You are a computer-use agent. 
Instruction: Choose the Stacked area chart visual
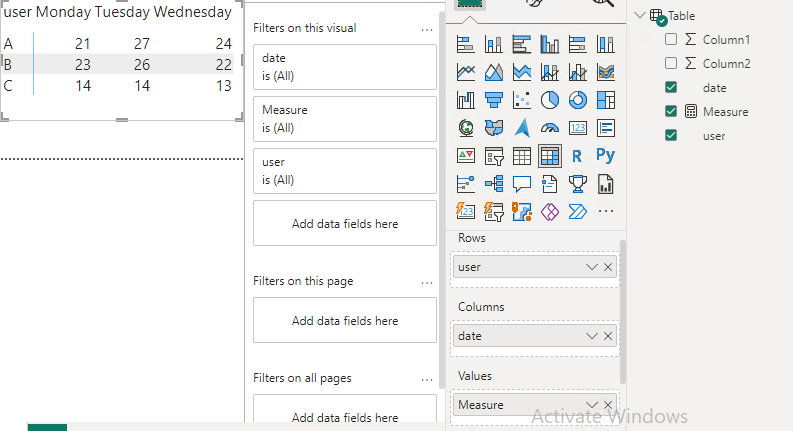tap(521, 72)
